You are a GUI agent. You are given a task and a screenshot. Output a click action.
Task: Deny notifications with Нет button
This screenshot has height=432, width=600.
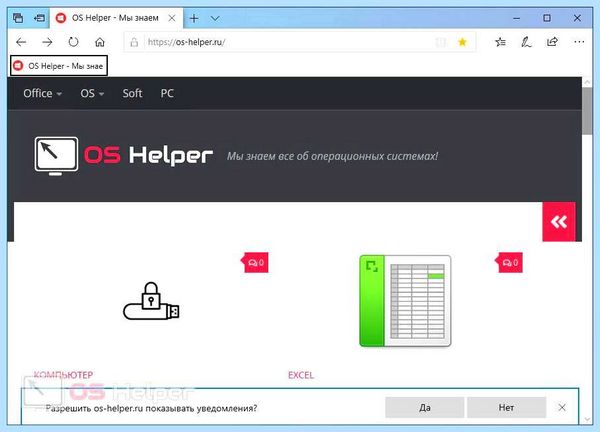[506, 408]
